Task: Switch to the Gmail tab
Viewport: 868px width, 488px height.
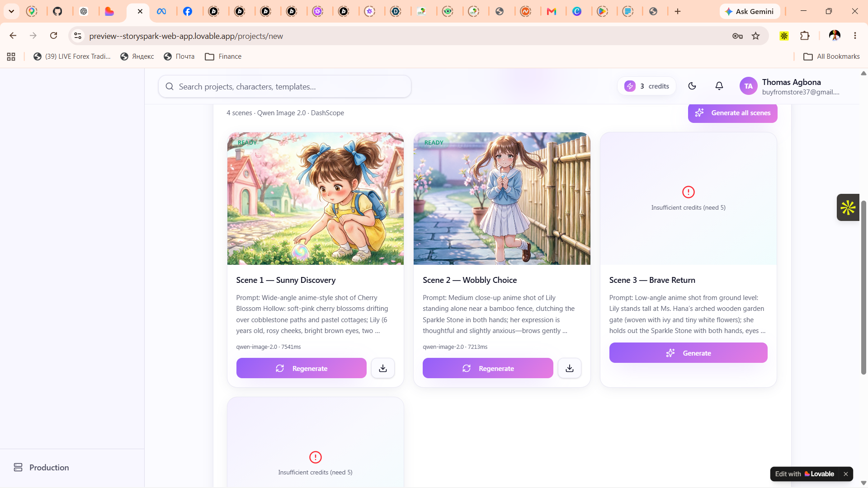Action: click(x=552, y=11)
